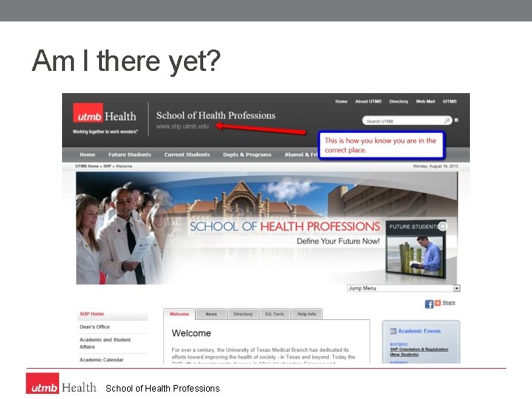Image resolution: width=532 pixels, height=399 pixels.
Task: Select Home in the gray navigation bar
Action: pyautogui.click(x=87, y=154)
